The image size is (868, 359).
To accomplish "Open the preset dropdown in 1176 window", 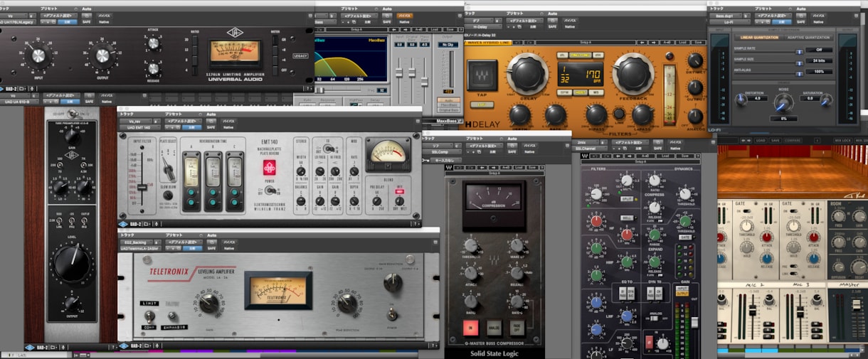I will (59, 16).
